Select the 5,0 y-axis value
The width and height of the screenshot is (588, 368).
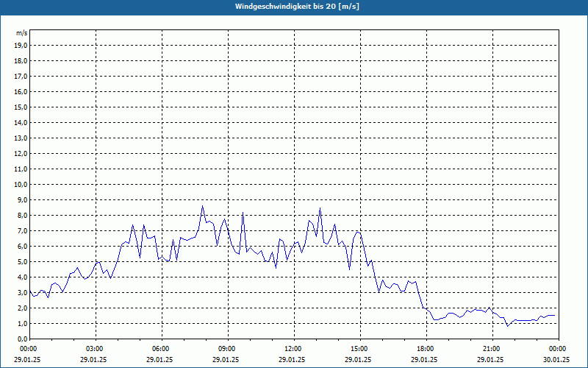(22, 262)
